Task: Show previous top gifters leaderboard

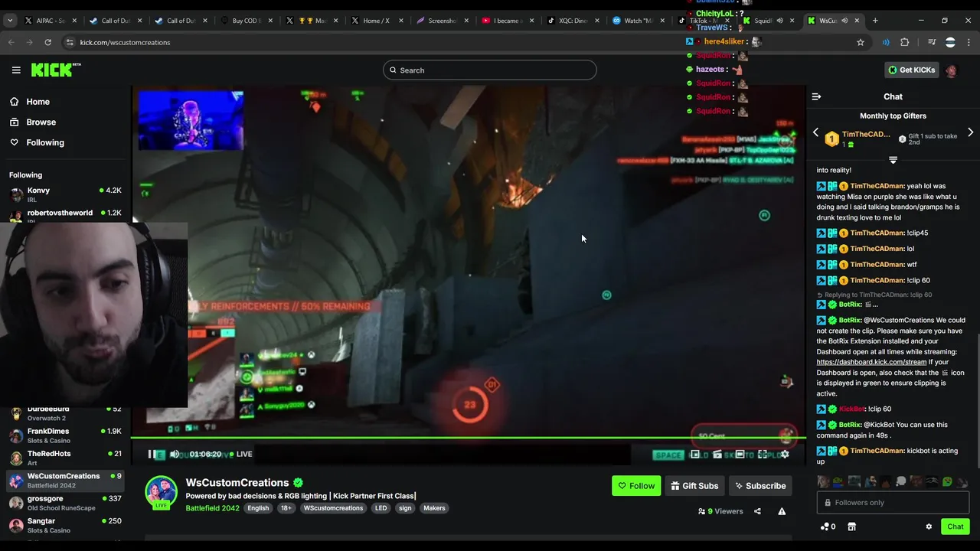Action: coord(815,132)
